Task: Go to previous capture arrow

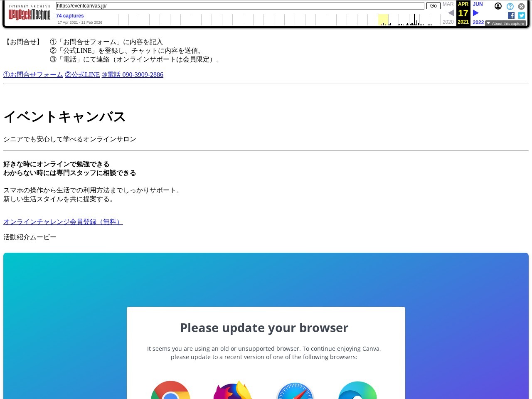Action: pos(451,13)
